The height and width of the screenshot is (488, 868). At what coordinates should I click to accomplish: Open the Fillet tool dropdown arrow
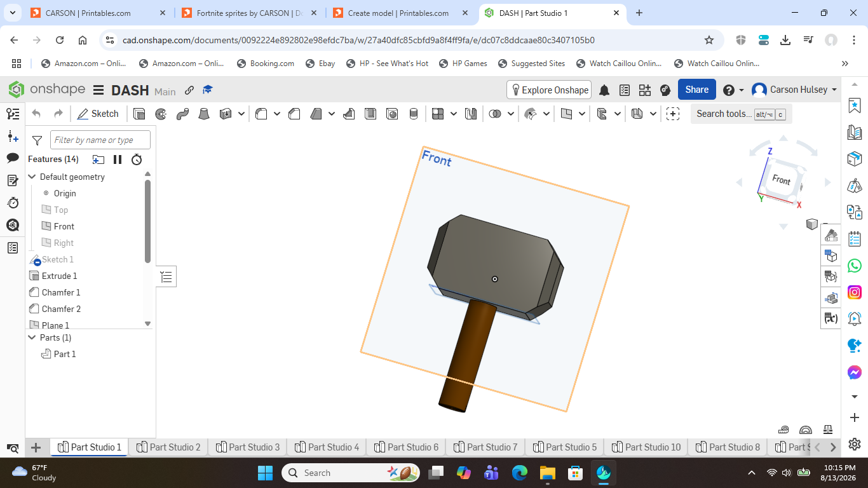277,114
